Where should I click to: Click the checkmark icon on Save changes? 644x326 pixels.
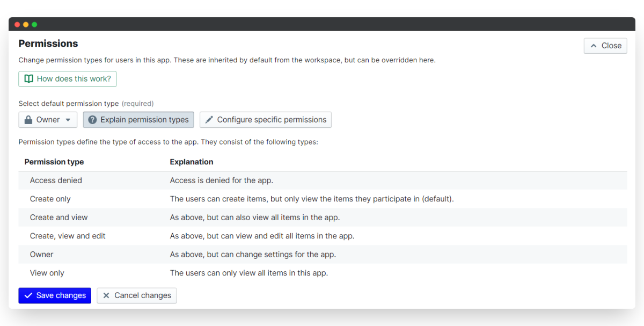tap(28, 295)
